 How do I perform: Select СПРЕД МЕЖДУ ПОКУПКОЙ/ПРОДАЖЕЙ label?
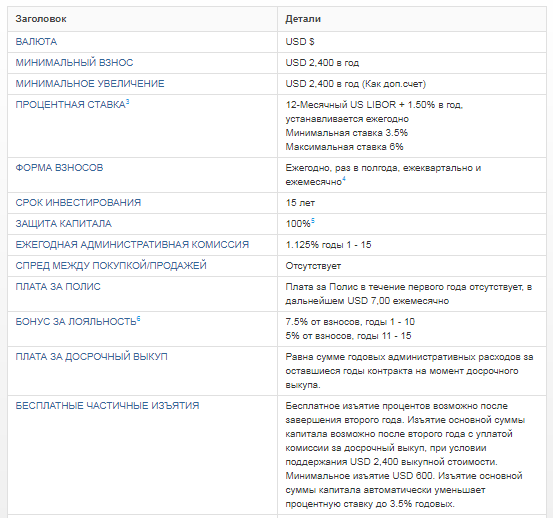111,266
